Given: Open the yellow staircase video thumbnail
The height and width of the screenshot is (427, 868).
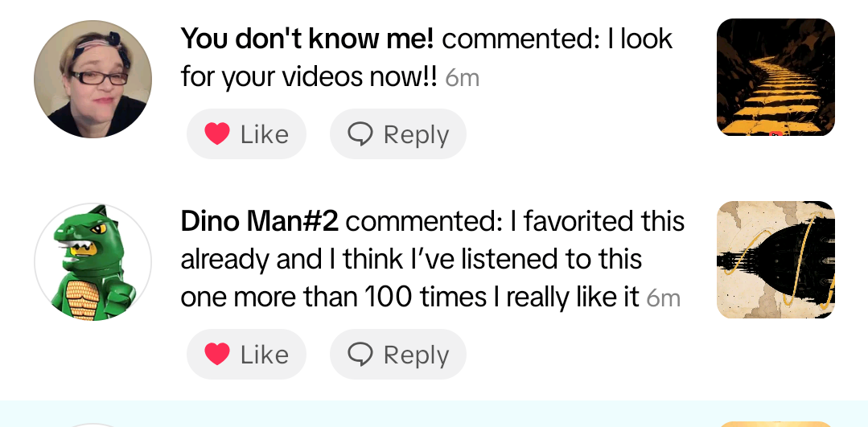Looking at the screenshot, I should click(775, 77).
